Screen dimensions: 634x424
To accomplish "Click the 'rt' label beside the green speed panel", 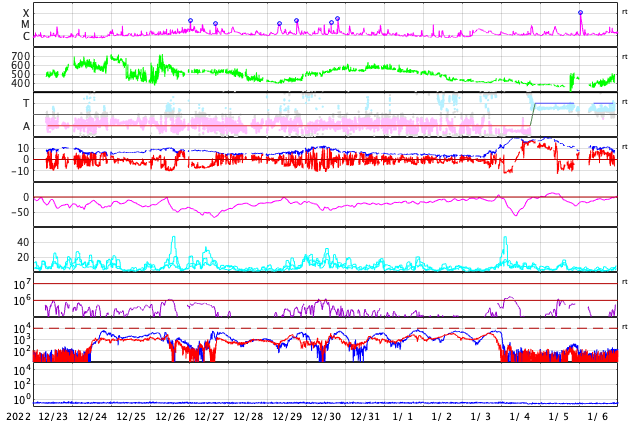I will coord(624,57).
